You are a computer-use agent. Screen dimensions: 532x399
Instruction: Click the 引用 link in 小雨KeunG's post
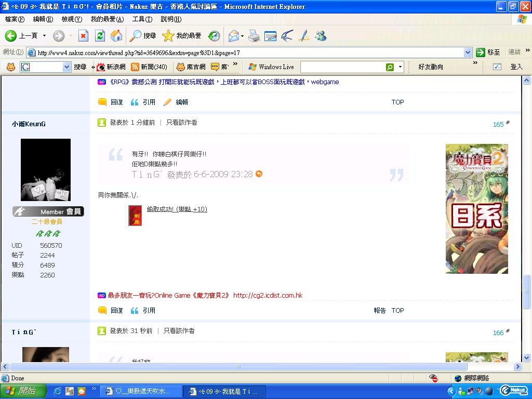143,311
